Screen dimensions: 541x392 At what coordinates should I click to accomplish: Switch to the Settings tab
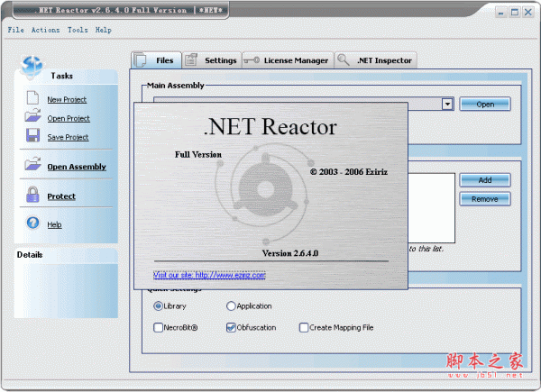[x=212, y=60]
